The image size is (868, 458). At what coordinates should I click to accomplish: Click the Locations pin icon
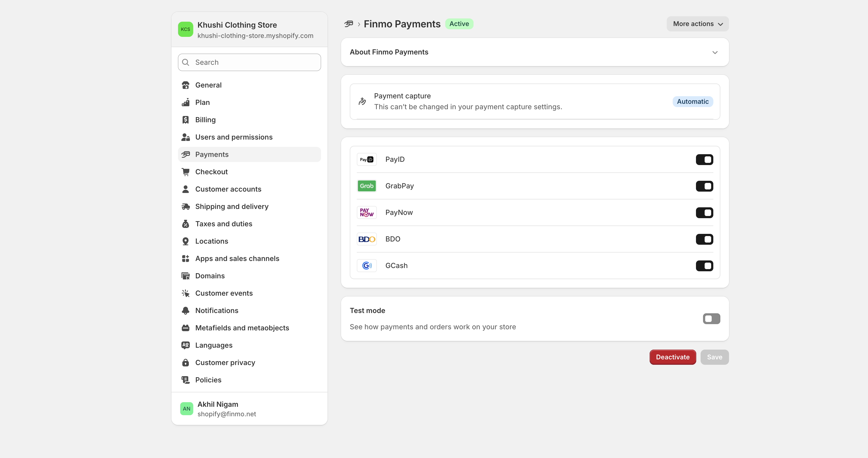[x=185, y=241]
